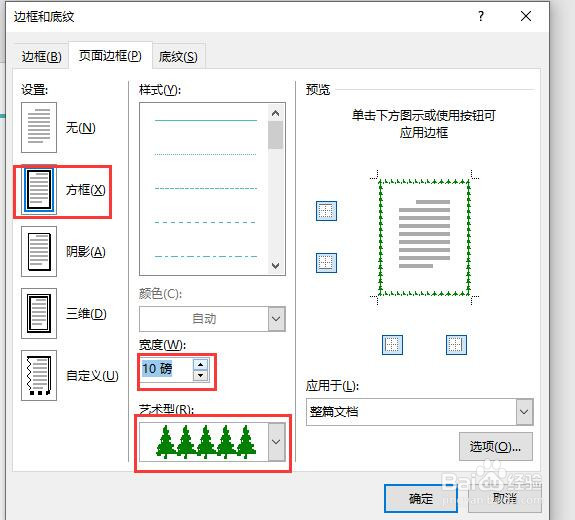
Task: Click the 无(N) setting label
Action: pos(81,128)
